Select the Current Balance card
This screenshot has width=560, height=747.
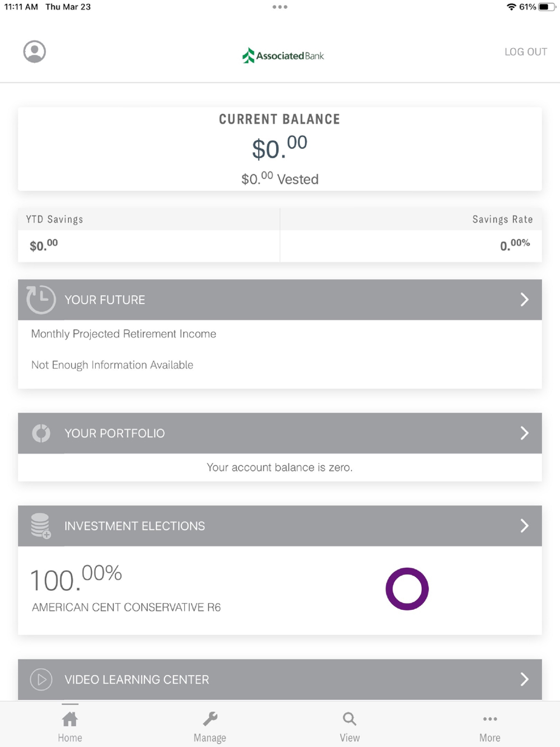279,149
